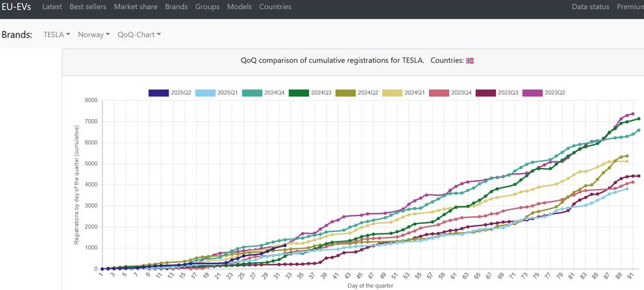The width and height of the screenshot is (644, 290).
Task: Click the 8000 y-axis value
Action: [91, 100]
